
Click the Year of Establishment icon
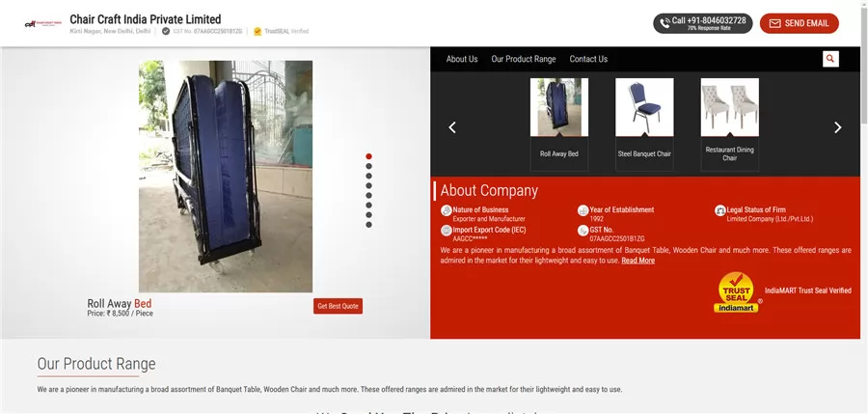(583, 210)
